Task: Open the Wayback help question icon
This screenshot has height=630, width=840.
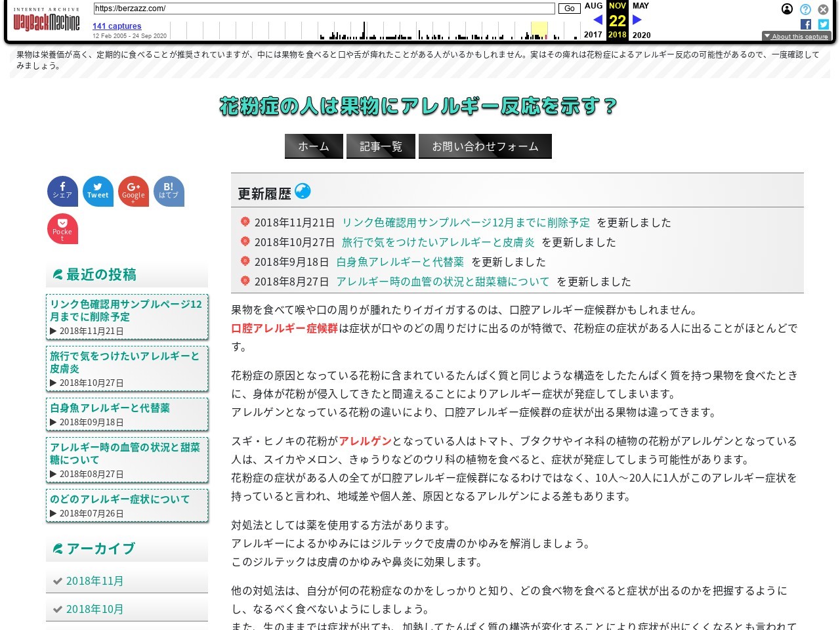Action: (x=805, y=9)
